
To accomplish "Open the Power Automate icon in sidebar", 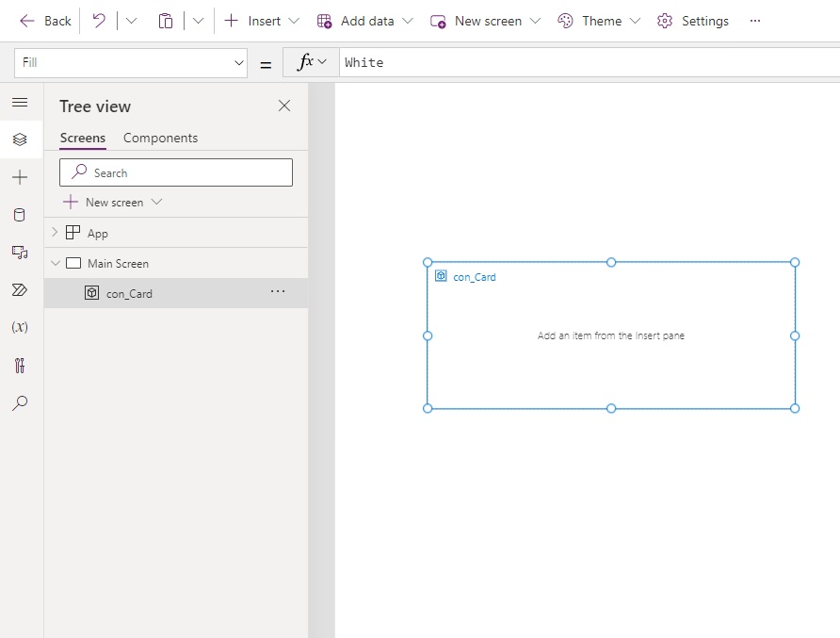I will [19, 290].
